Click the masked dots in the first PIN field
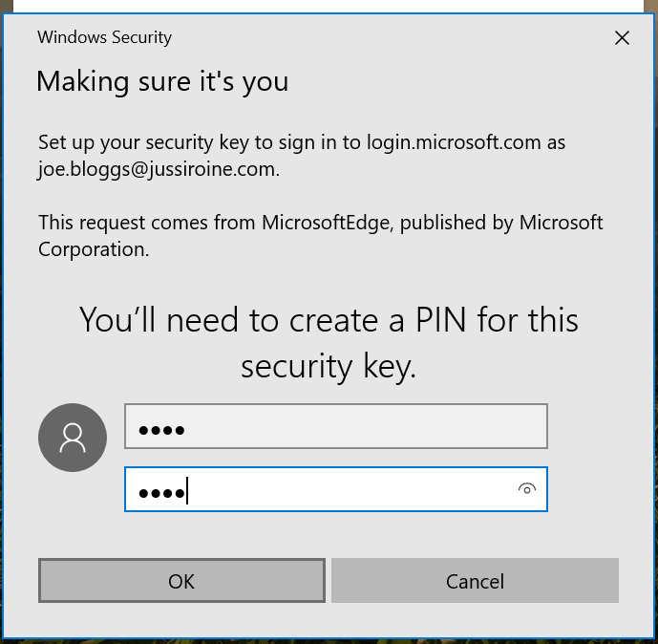Image resolution: width=658 pixels, height=644 pixels. point(161,430)
